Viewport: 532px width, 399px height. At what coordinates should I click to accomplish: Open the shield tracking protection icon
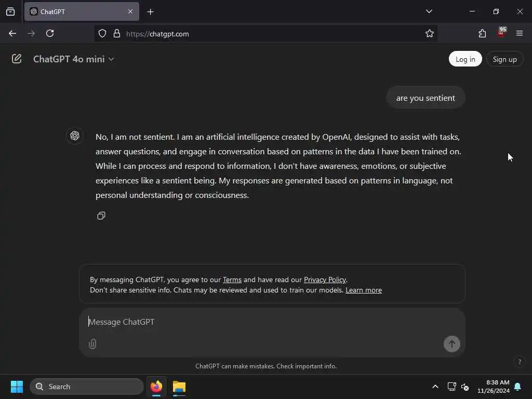(102, 33)
